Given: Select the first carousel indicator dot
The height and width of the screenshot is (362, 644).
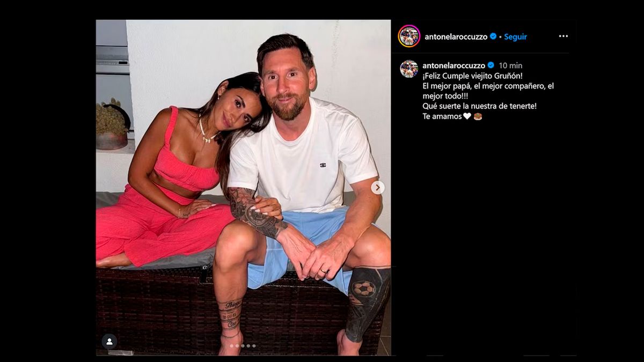Looking at the screenshot, I should tap(231, 346).
